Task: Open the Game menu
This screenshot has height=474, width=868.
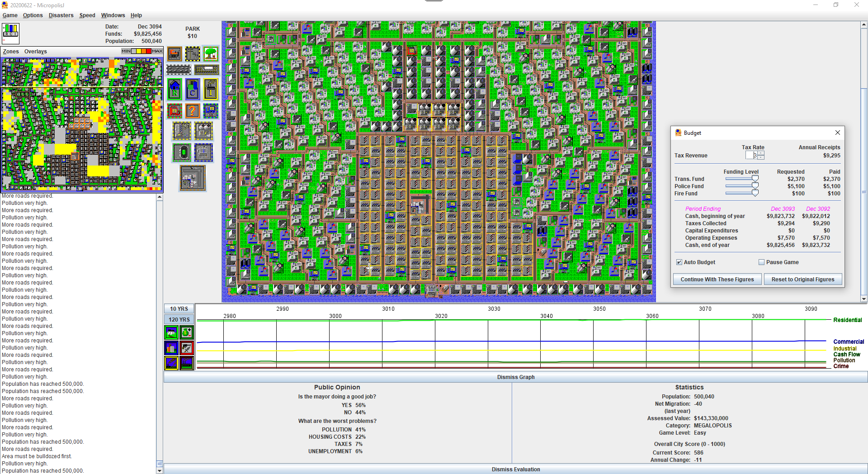Action: tap(10, 15)
